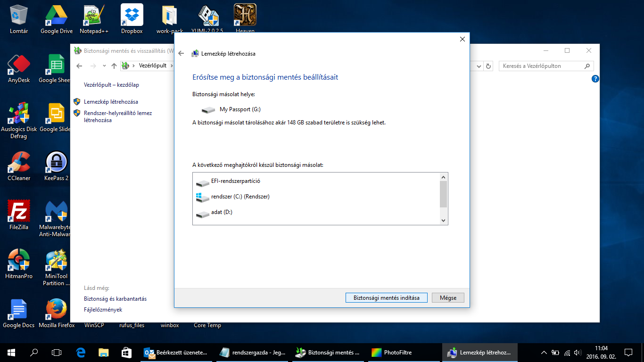Select the rendszer (C:) drive entry
The height and width of the screenshot is (362, 644).
[x=240, y=197]
